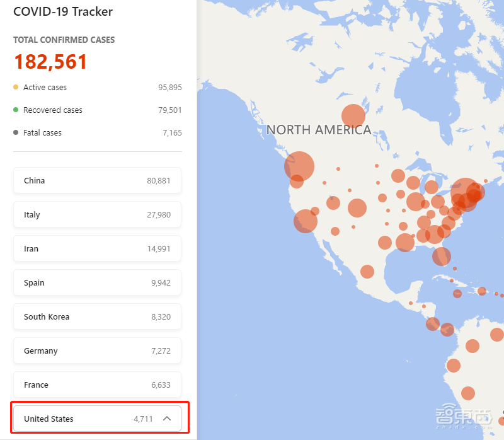The width and height of the screenshot is (504, 440).
Task: Collapse the United States chevron arrow
Action: (x=167, y=419)
